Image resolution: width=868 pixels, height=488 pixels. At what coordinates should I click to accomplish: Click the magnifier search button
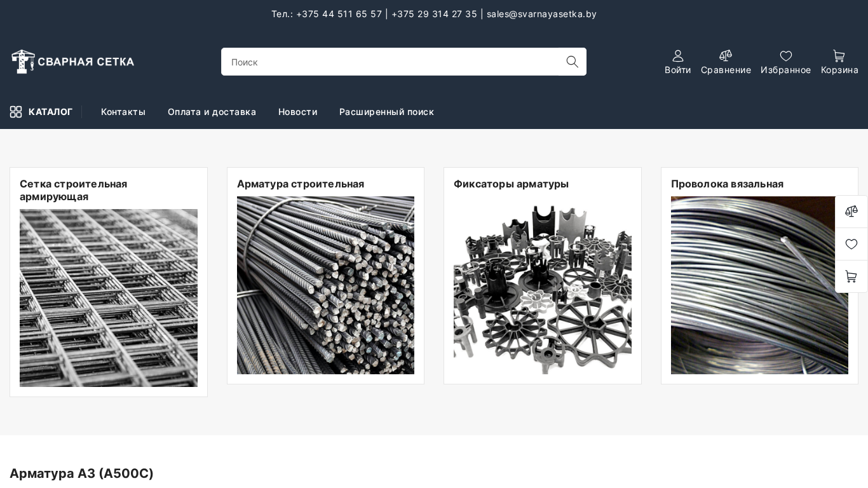(572, 62)
